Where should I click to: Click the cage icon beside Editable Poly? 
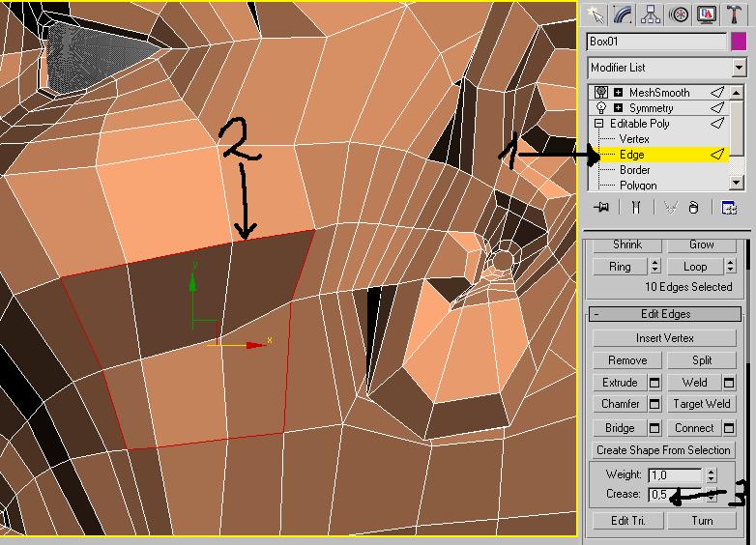pyautogui.click(x=717, y=124)
